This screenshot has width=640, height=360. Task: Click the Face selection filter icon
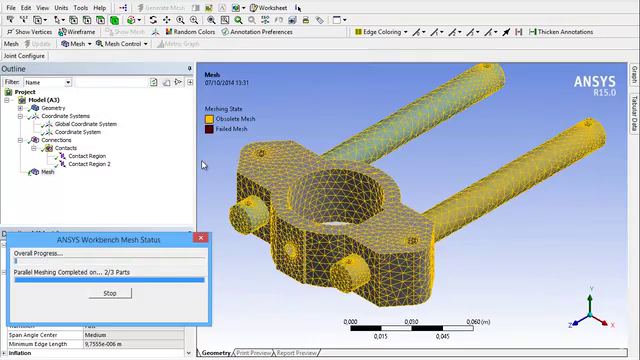(x=100, y=20)
